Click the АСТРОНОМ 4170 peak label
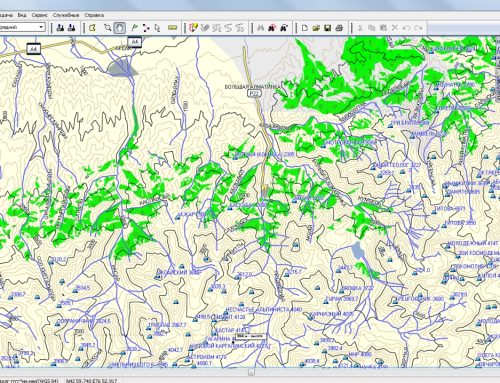Screen dimensions: 500x383 [207, 357]
